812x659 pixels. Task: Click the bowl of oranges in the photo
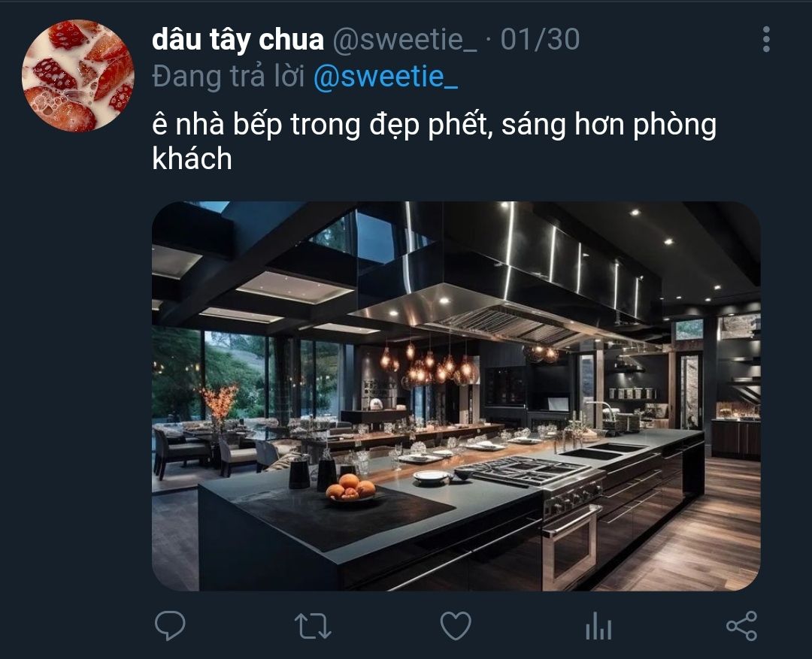pyautogui.click(x=352, y=489)
